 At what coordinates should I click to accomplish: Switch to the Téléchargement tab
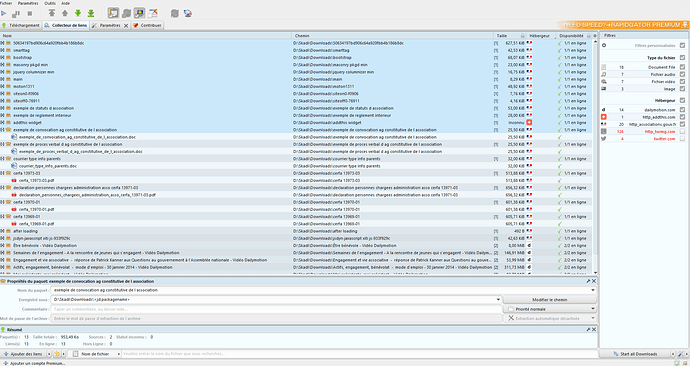(x=21, y=26)
